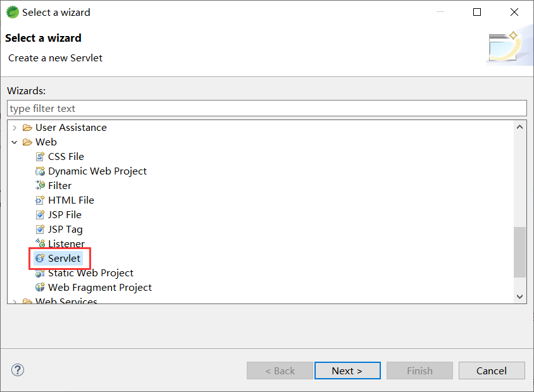
Task: Click the scrollbar up arrow
Action: tap(519, 127)
